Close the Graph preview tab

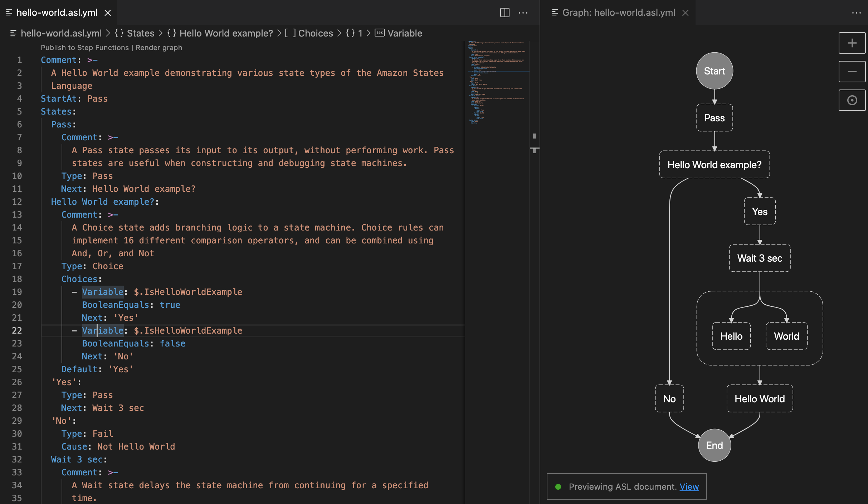[685, 13]
